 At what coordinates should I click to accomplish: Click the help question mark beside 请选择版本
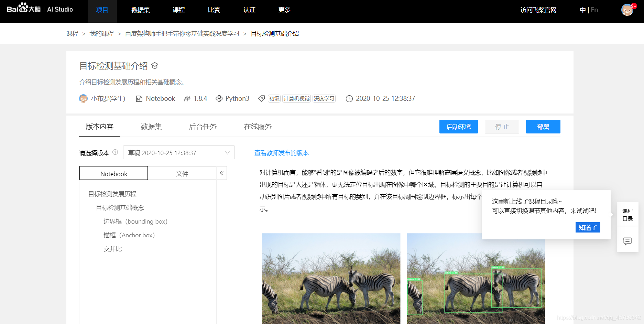tap(115, 153)
